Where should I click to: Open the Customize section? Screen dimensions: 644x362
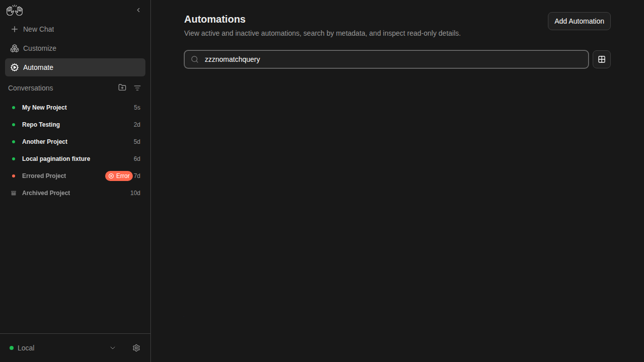click(75, 48)
